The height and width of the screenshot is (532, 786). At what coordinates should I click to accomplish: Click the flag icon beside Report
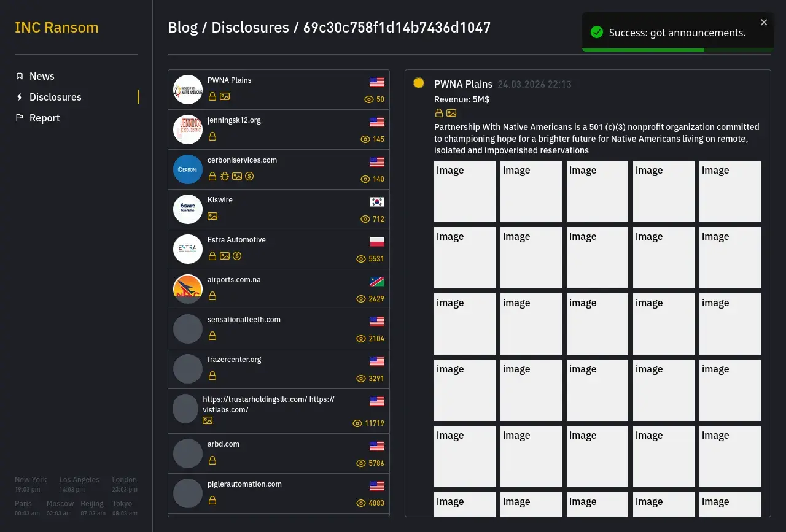click(20, 118)
